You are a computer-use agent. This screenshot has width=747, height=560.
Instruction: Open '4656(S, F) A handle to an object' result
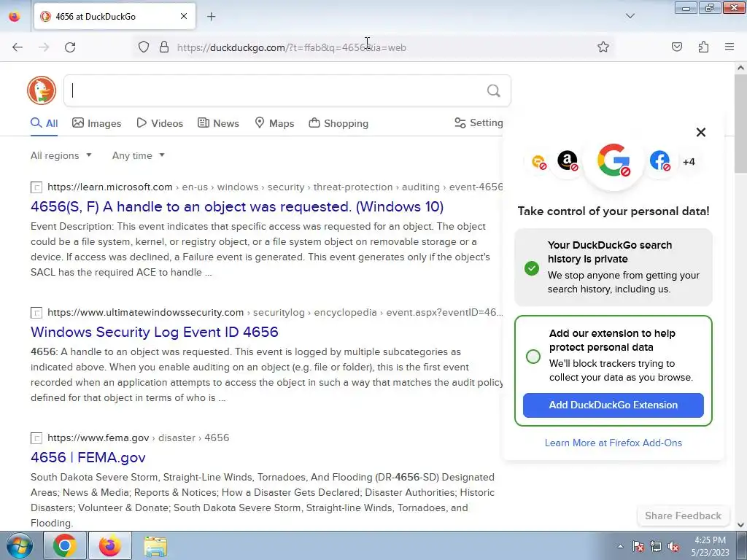tap(237, 206)
